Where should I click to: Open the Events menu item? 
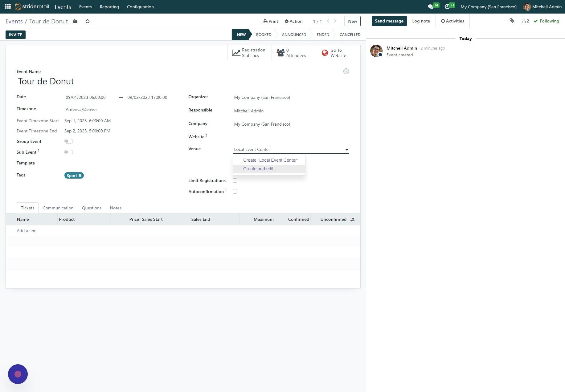tap(85, 7)
